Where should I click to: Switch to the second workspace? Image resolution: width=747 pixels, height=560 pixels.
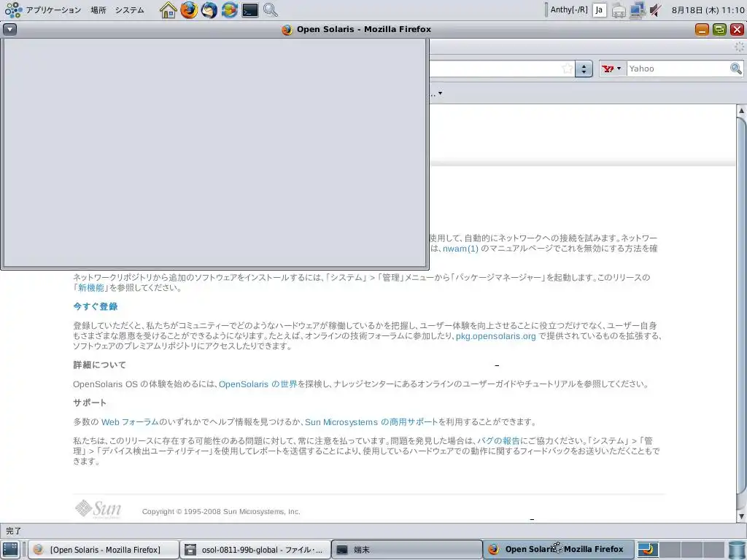[670, 550]
